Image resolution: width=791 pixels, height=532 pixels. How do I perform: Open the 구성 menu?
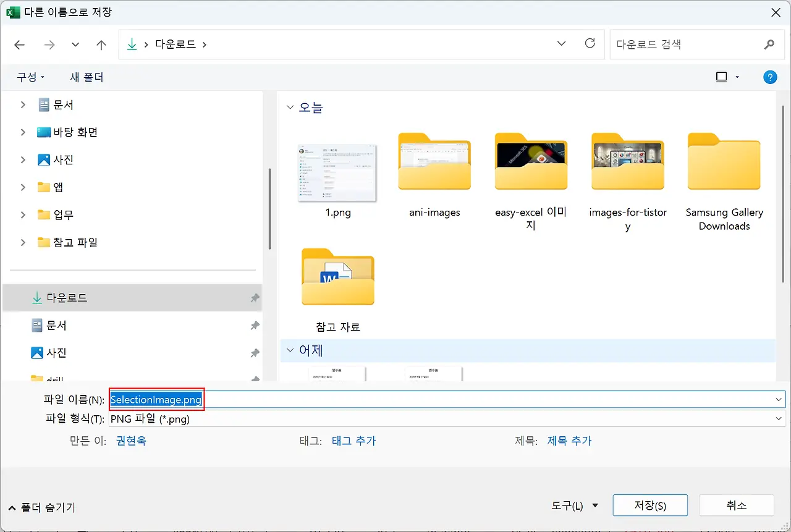[30, 77]
